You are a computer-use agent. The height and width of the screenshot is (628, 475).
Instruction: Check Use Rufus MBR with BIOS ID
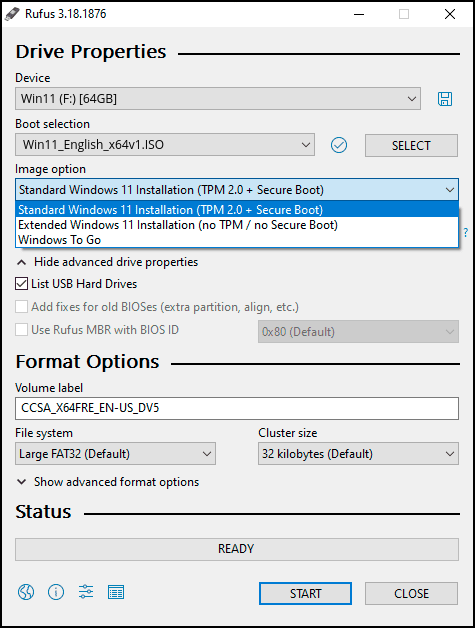point(21,330)
